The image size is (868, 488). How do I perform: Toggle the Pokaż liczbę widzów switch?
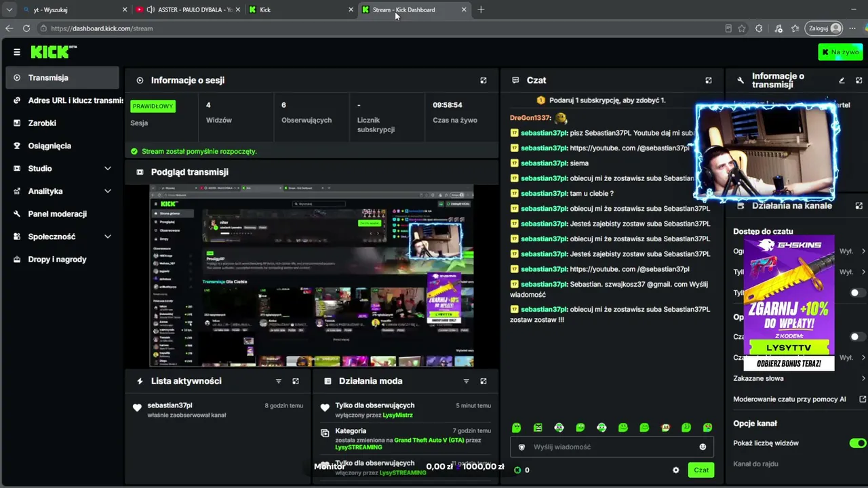(x=858, y=443)
